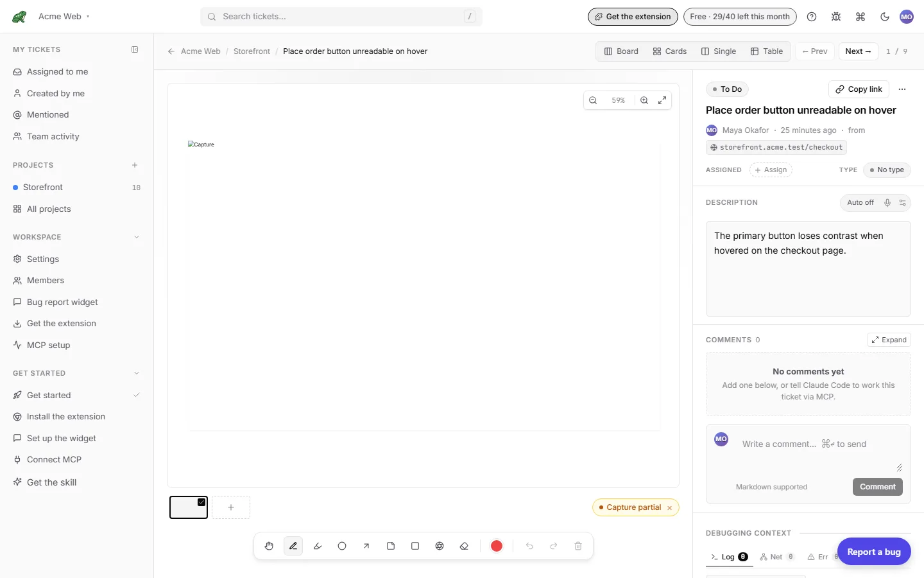Select the highlighter tool
This screenshot has height=578, width=924.
[318, 546]
